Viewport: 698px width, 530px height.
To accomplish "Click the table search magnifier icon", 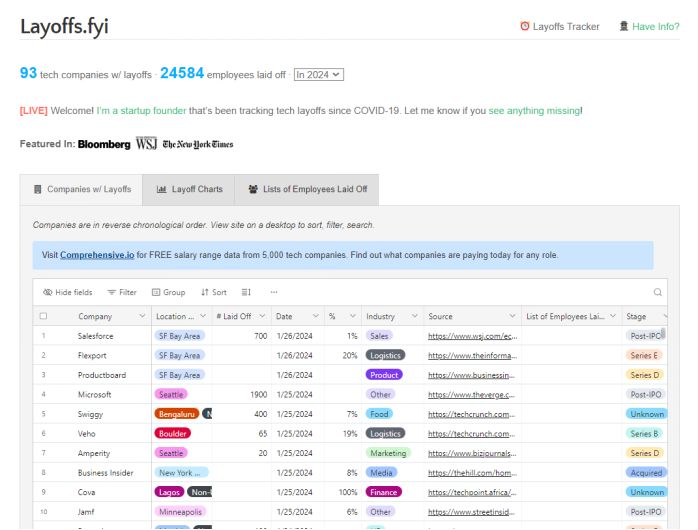I will pyautogui.click(x=657, y=292).
